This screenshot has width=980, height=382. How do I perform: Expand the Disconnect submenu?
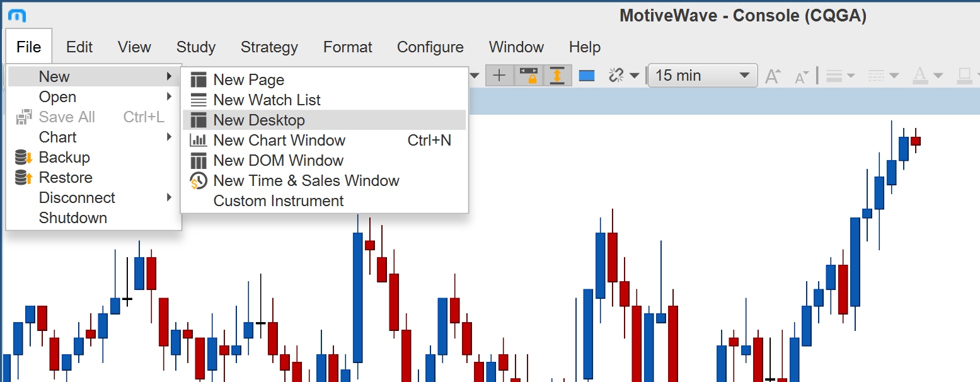[x=93, y=198]
